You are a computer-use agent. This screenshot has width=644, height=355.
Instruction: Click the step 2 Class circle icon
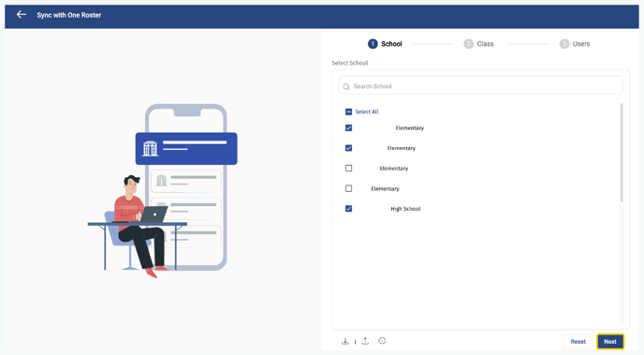coord(469,44)
